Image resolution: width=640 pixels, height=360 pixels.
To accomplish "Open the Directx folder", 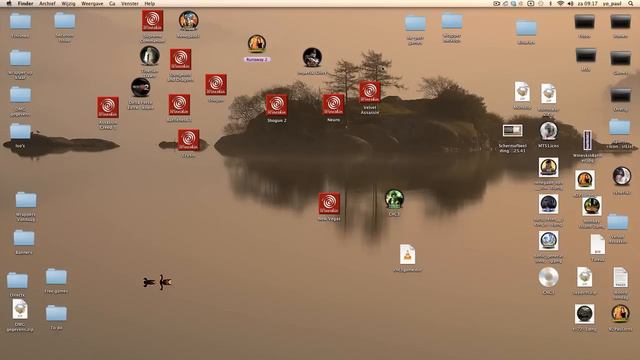I will pyautogui.click(x=17, y=281).
